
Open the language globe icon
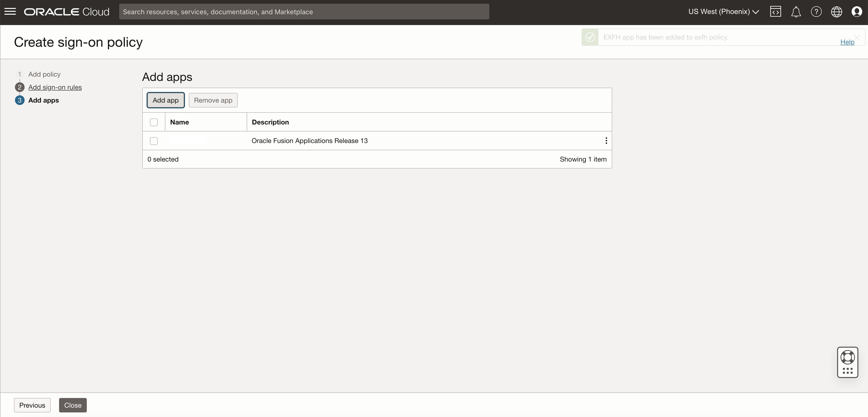(x=836, y=12)
